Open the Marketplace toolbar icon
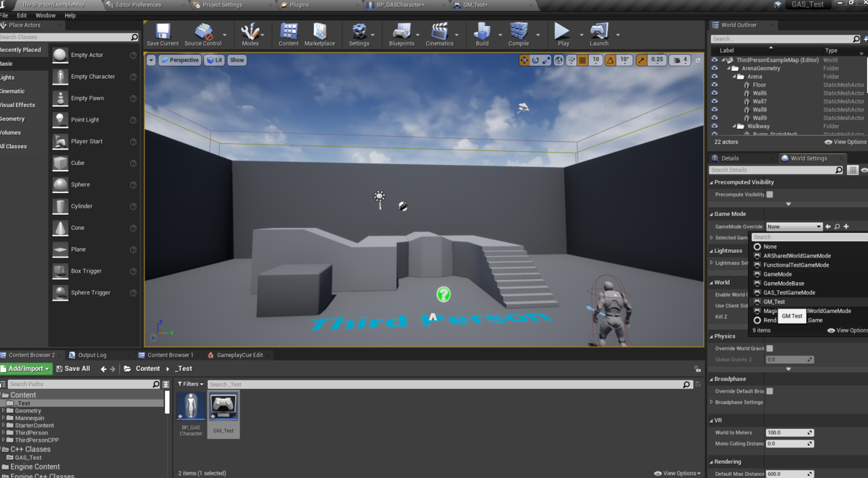Viewport: 868px width, 478px height. click(x=320, y=34)
